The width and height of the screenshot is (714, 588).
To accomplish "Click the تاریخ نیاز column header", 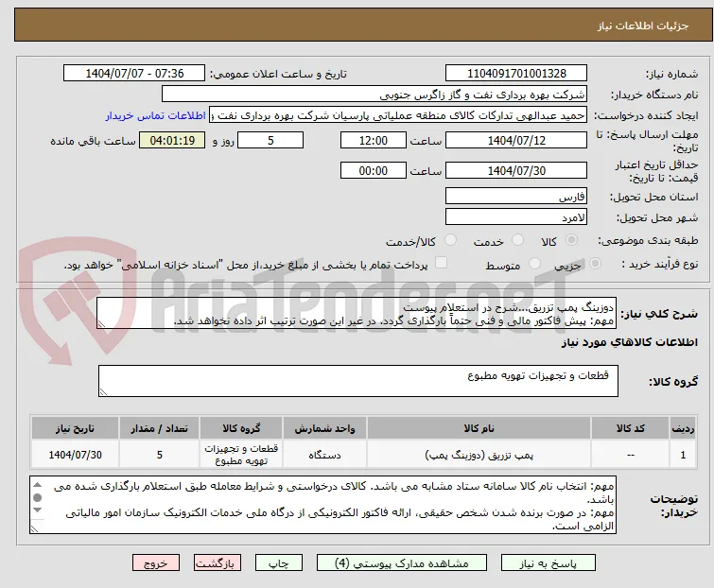I will click(75, 428).
